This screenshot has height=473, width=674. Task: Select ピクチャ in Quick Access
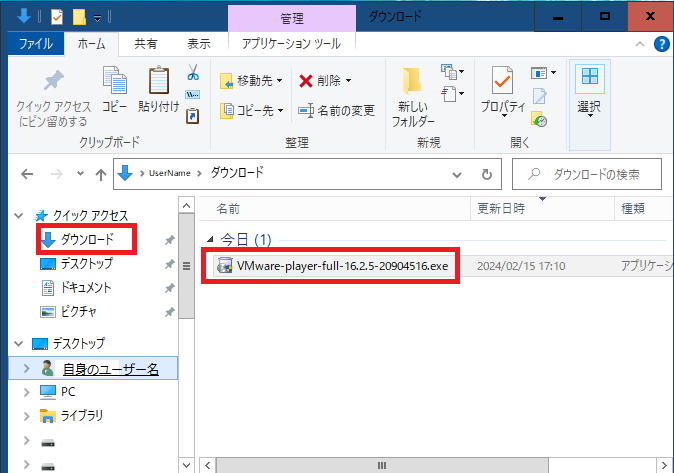coord(69,312)
